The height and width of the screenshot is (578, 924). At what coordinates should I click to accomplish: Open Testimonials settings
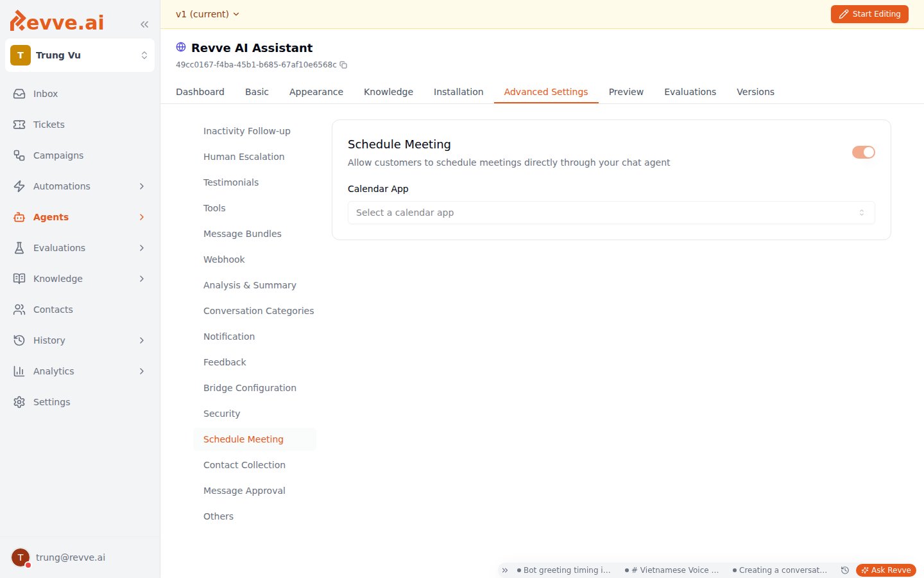pyautogui.click(x=255, y=182)
